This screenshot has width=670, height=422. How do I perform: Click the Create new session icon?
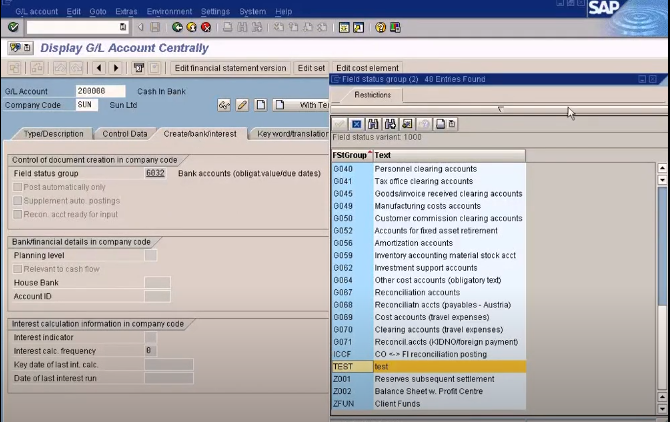[344, 27]
